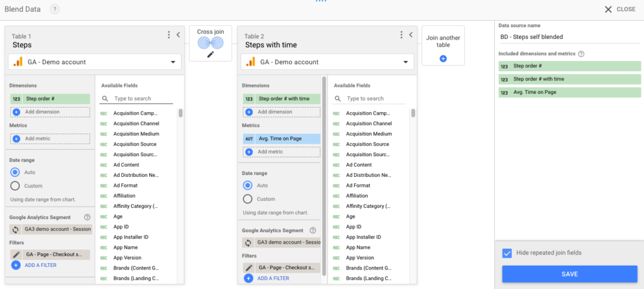Click ADD A FILTER in Table 1

34,265
